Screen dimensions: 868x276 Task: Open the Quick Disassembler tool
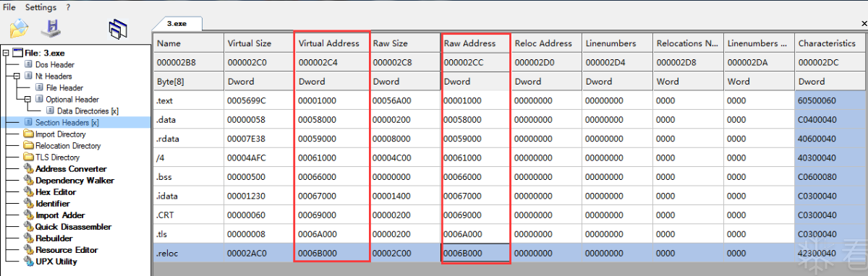(x=74, y=226)
